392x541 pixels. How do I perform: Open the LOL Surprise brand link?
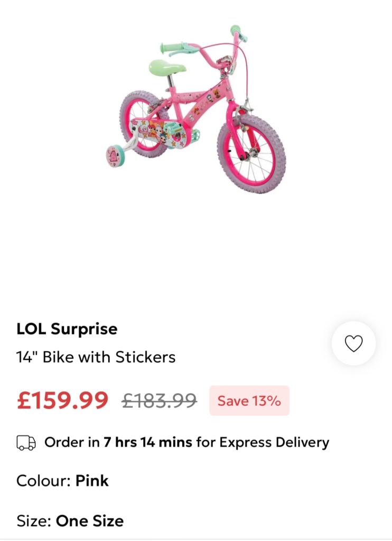click(x=67, y=329)
